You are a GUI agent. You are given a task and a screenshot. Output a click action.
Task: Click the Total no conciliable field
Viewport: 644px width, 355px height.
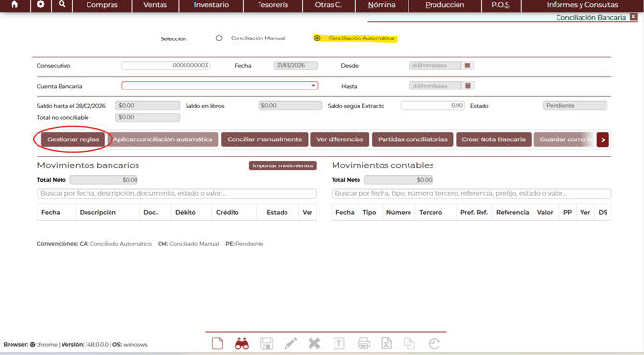[x=147, y=117]
